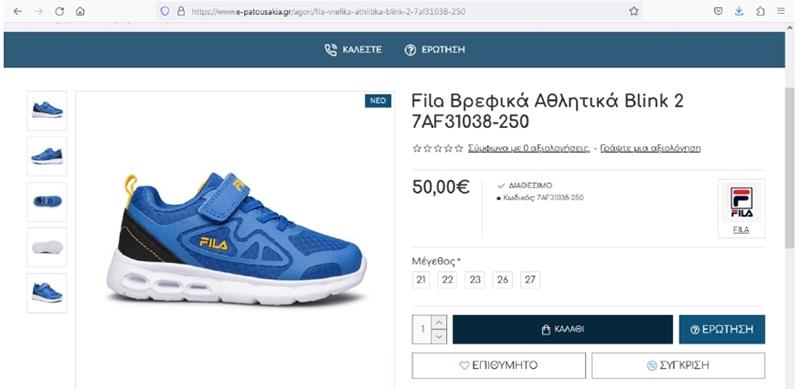Decrease quantity with down arrow
Viewport: 800px width, 389px height.
click(439, 336)
